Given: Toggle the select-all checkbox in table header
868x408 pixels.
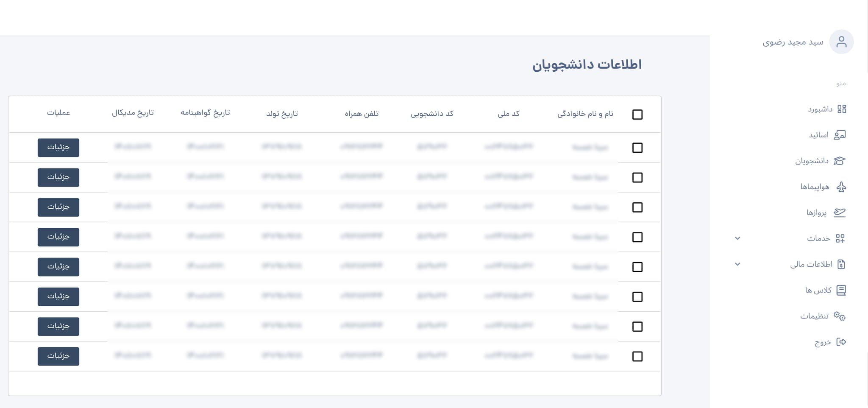Looking at the screenshot, I should pyautogui.click(x=637, y=115).
